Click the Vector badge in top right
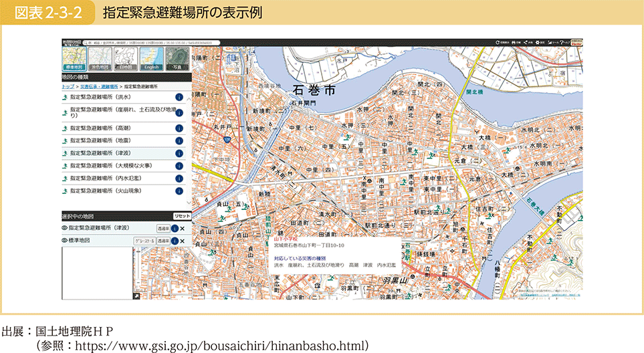This screenshot has width=644, height=353. tap(577, 43)
